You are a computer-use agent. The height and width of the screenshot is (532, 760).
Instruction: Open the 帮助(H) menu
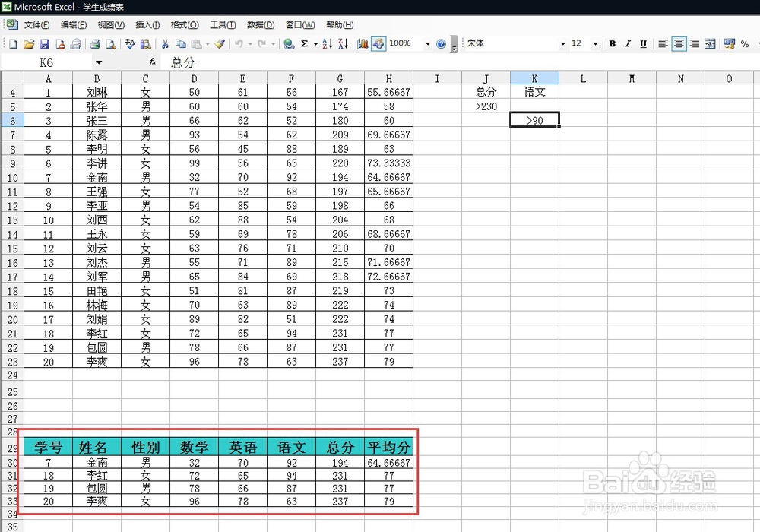click(340, 25)
